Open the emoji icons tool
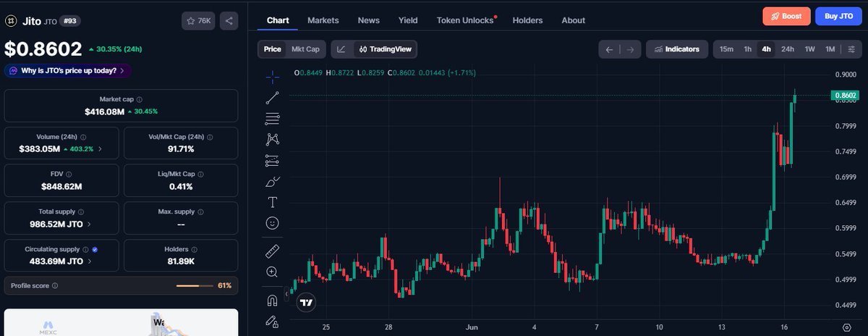 [272, 223]
